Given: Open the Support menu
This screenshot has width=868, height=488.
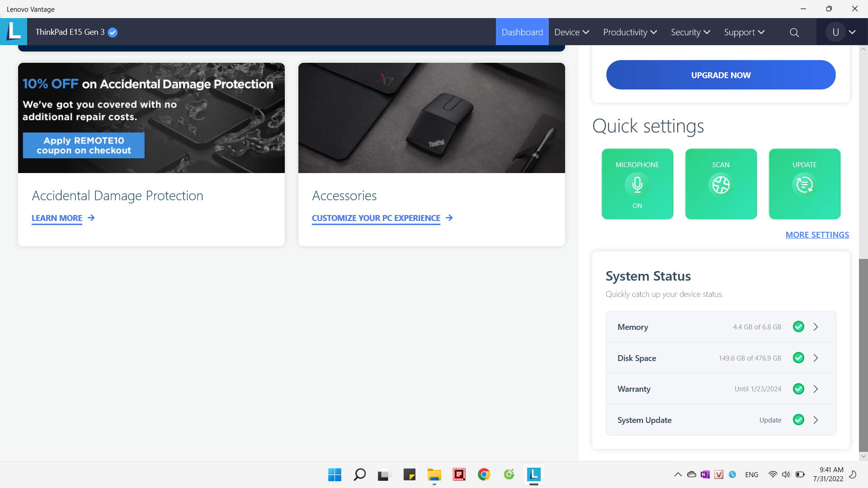Looking at the screenshot, I should 744,32.
